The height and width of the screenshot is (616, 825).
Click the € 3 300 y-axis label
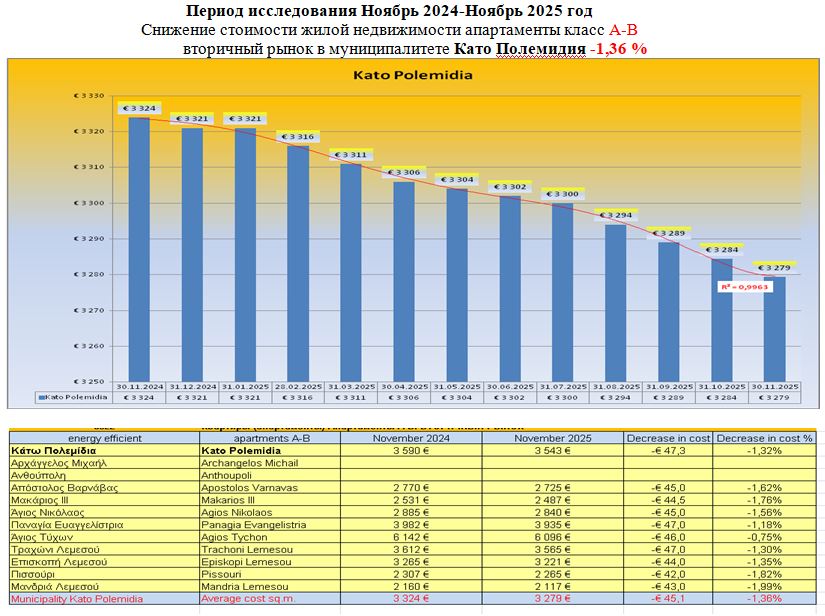(x=89, y=203)
